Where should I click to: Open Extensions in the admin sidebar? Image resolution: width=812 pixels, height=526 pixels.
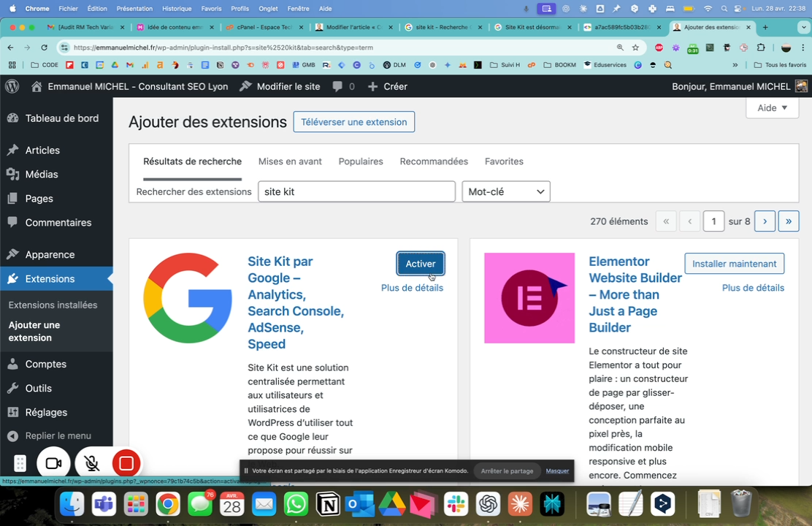[56, 279]
